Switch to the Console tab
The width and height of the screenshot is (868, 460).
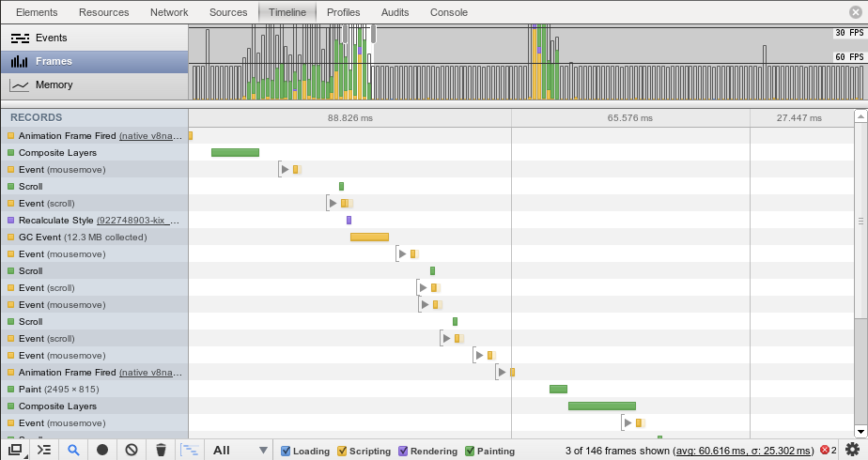(x=448, y=12)
